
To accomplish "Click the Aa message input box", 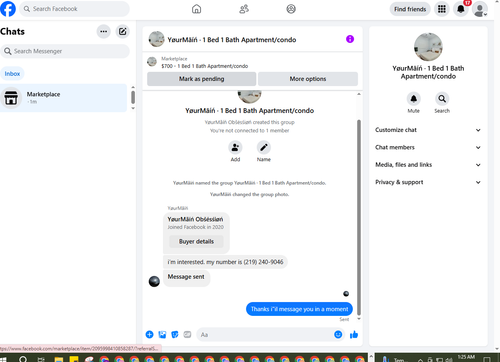I will (265, 335).
